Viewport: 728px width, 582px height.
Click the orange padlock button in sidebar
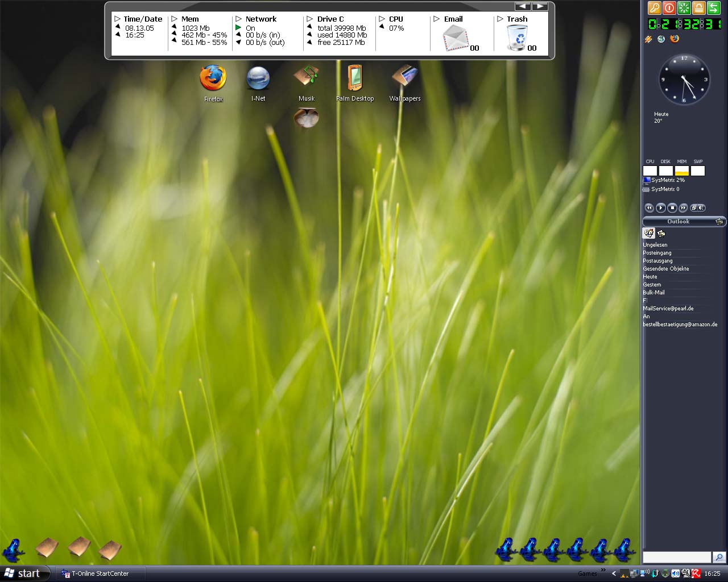(698, 8)
